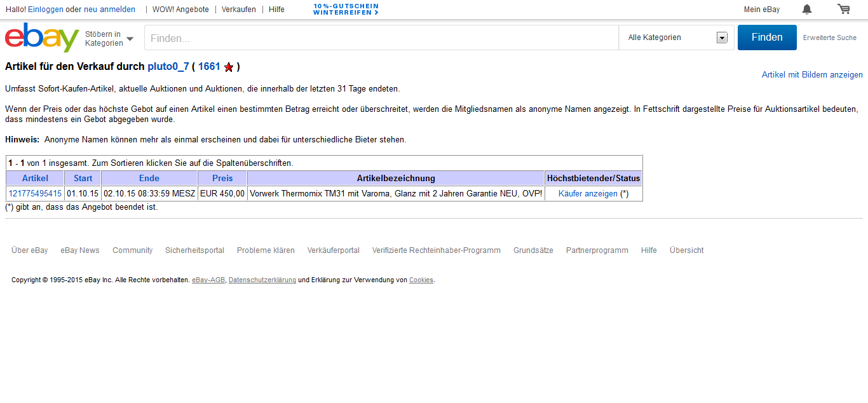Open the footer Hilfe link
868x403 pixels.
tap(649, 250)
